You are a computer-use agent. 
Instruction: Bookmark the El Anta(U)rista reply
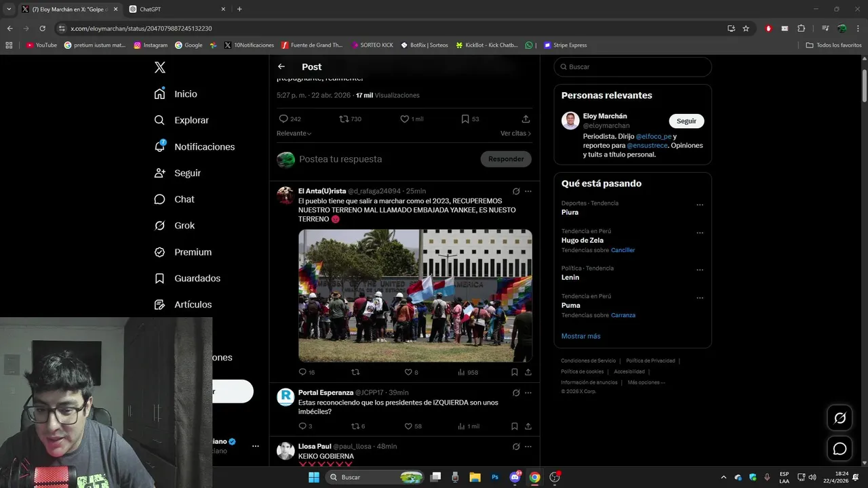coord(515,372)
